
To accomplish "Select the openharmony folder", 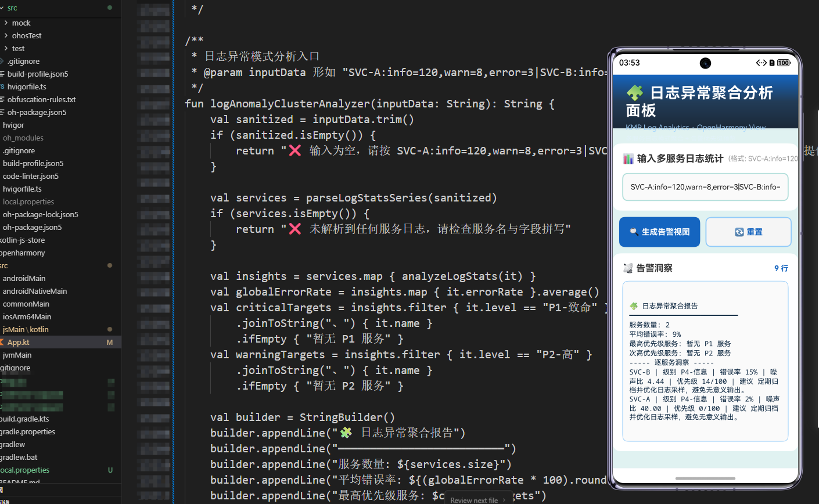I will 22,253.
